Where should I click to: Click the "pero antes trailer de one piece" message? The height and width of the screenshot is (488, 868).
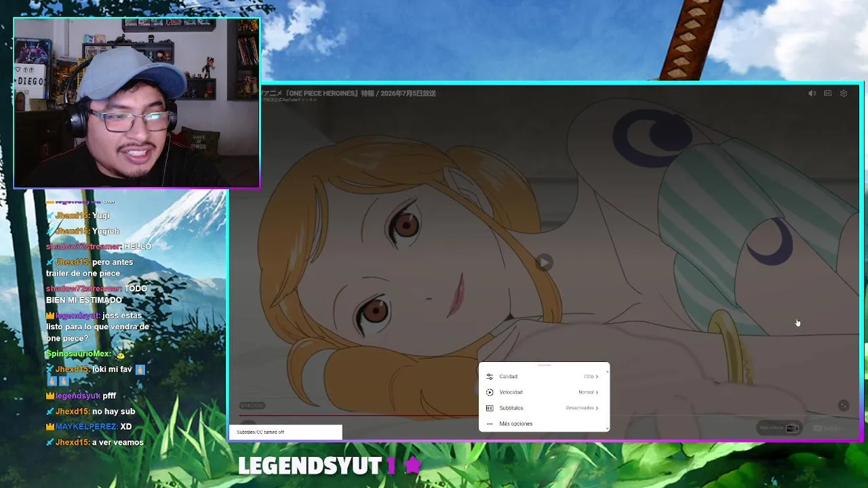(90, 267)
